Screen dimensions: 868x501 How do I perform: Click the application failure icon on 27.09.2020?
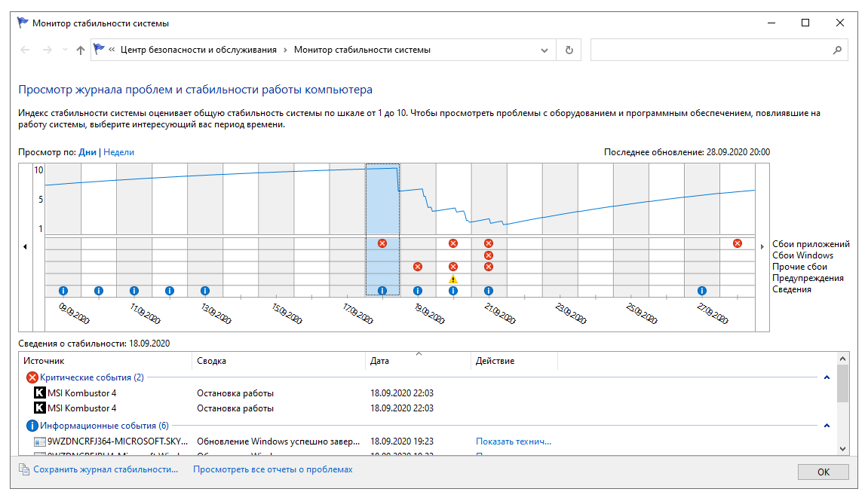[x=738, y=243]
